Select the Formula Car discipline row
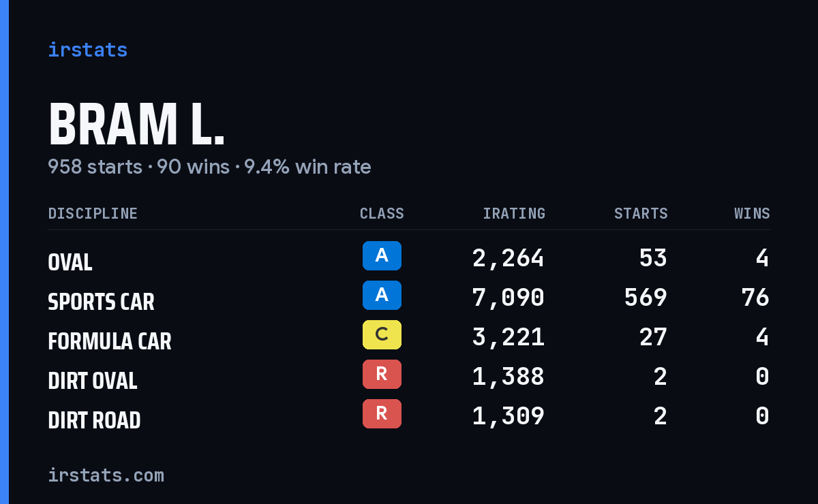Screen dimensions: 818x504 (409, 336)
